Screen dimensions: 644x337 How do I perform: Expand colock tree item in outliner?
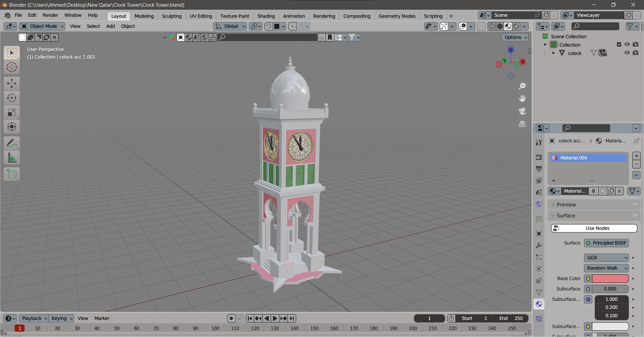(x=553, y=53)
